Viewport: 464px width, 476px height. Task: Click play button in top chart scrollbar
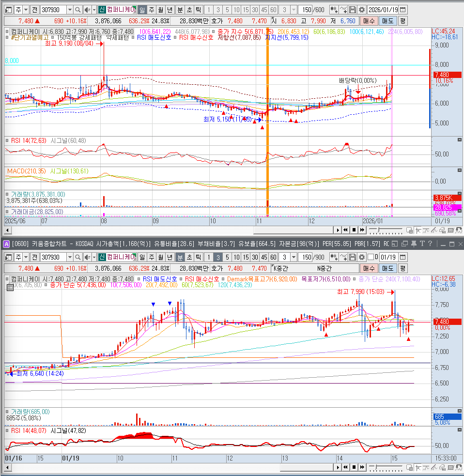point(338,230)
